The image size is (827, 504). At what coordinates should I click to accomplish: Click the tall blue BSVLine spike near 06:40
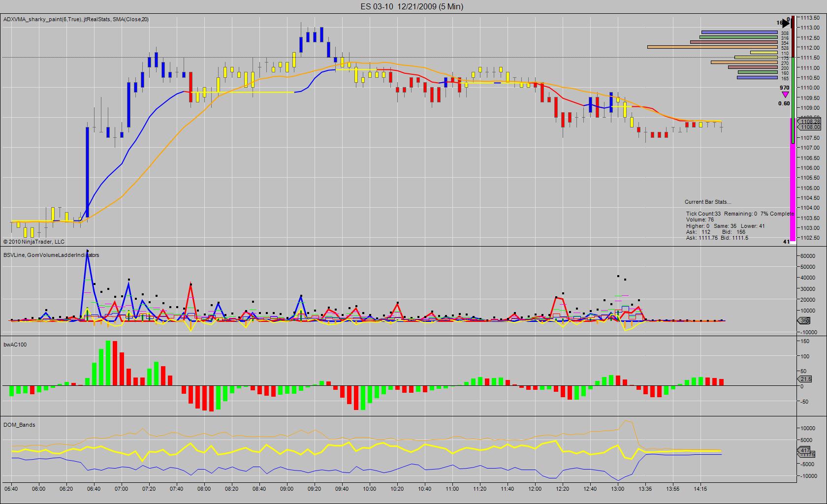(x=87, y=285)
